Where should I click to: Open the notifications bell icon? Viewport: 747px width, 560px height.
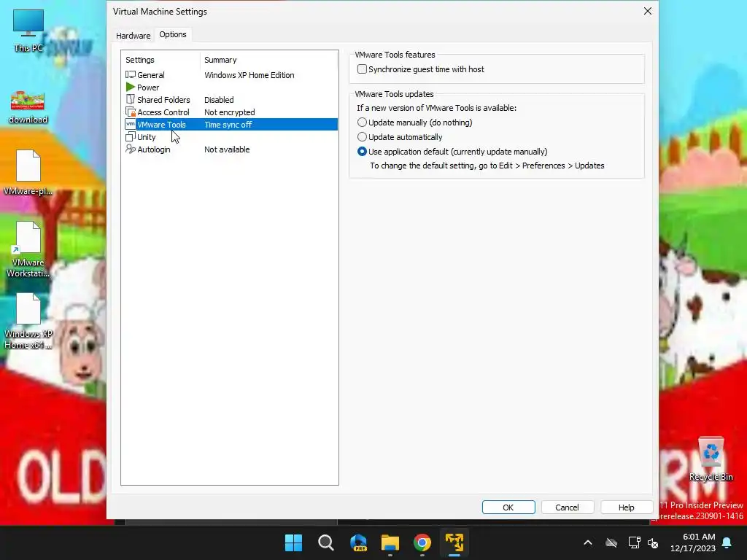pos(727,542)
